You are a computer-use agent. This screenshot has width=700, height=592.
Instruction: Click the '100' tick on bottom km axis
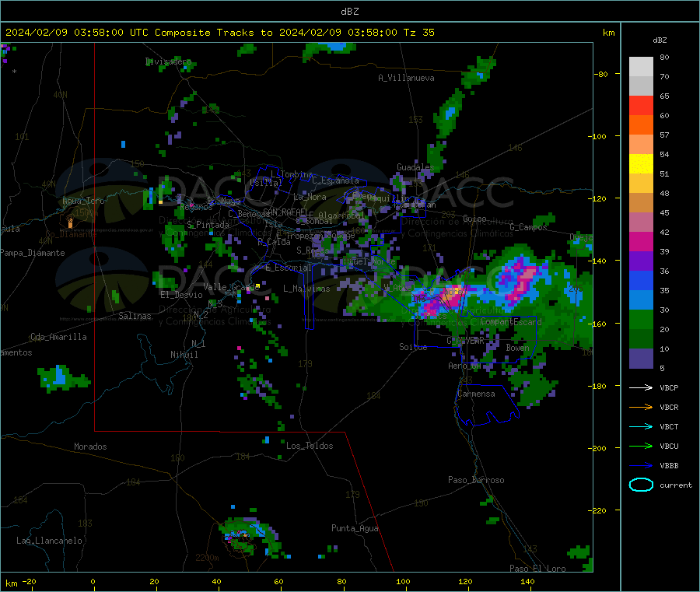pos(403,581)
